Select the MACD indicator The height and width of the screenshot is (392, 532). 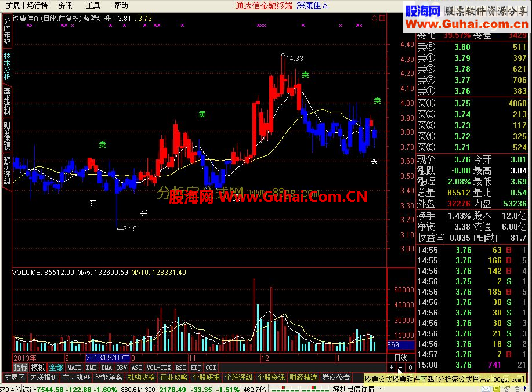(74, 368)
